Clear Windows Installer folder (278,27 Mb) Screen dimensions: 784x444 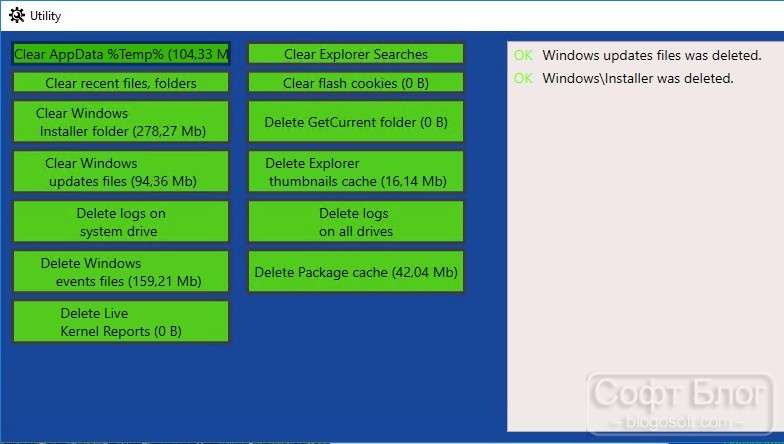(121, 122)
